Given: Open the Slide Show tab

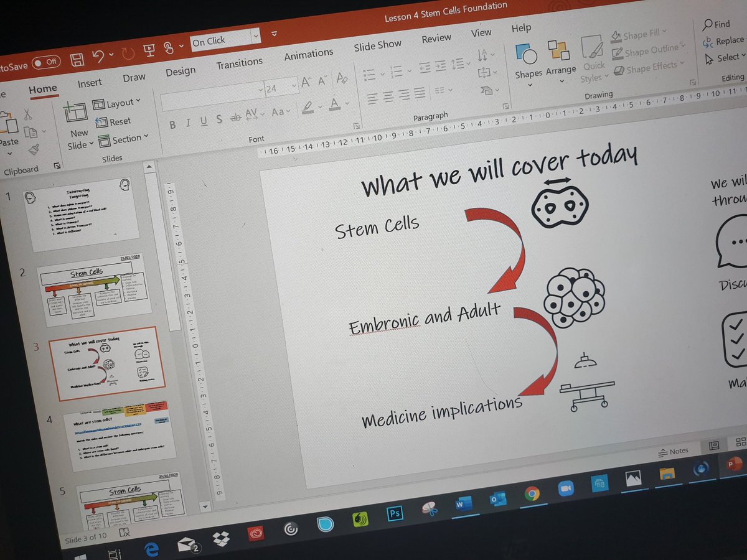Looking at the screenshot, I should coord(377,46).
